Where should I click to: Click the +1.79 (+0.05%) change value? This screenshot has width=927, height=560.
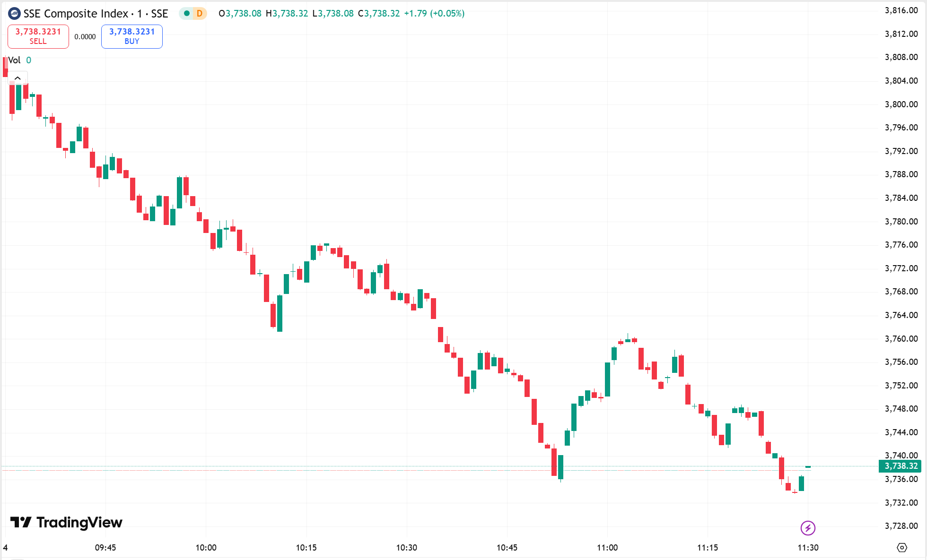point(434,14)
